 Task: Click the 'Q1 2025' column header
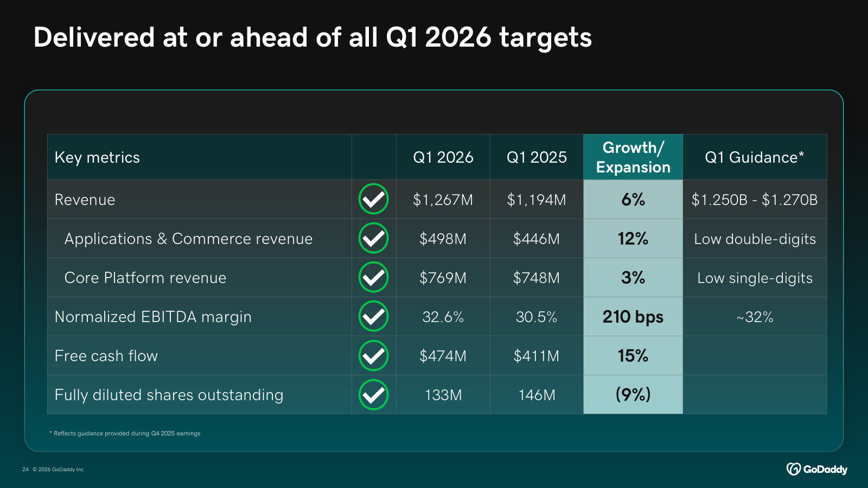pos(537,157)
